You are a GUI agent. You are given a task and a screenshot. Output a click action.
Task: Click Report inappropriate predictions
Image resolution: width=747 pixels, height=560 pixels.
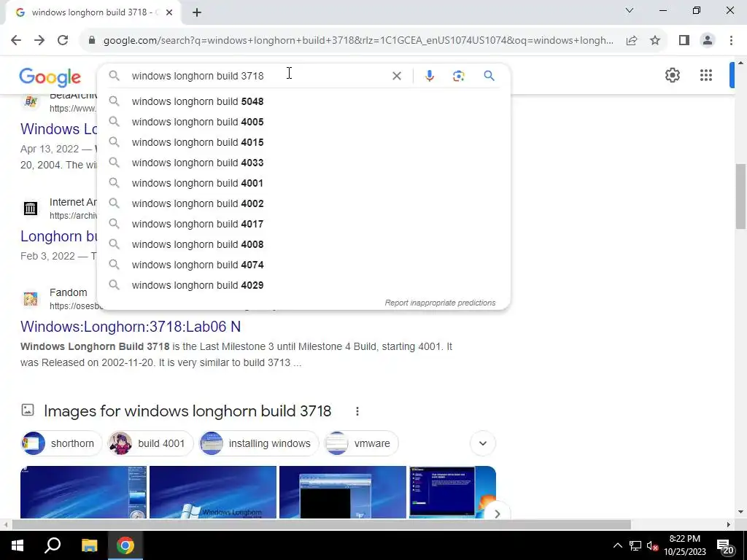(x=440, y=303)
